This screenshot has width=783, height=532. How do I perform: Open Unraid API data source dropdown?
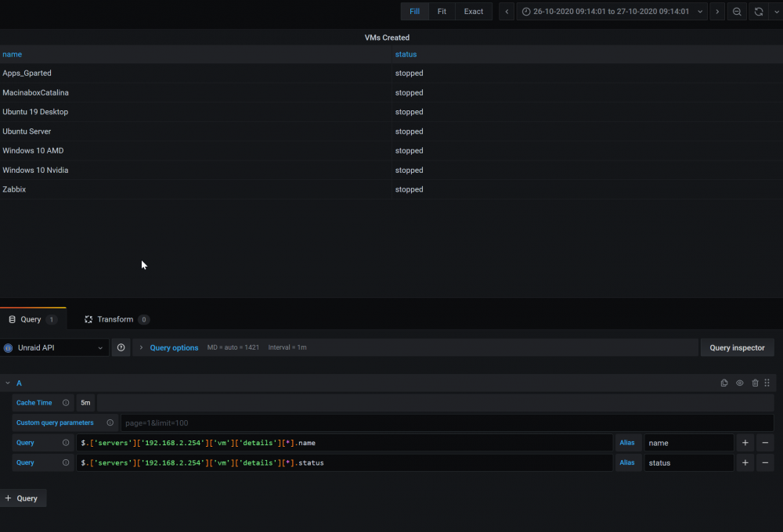55,348
